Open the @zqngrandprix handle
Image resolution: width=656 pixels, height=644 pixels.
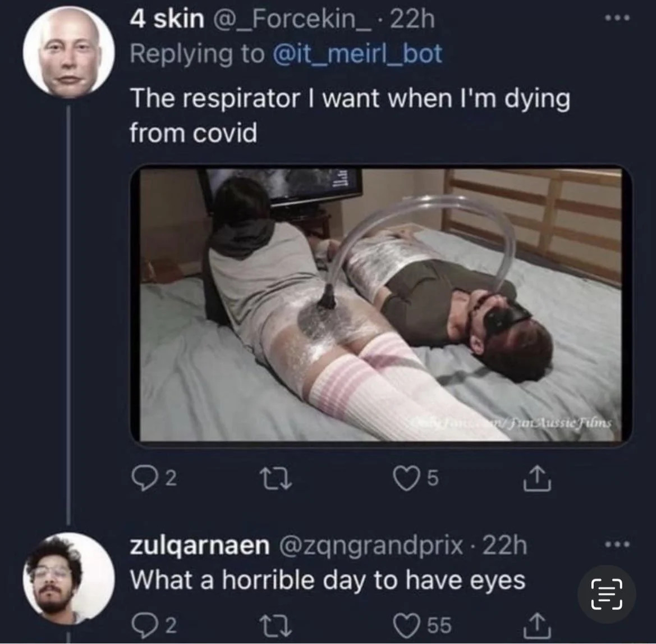click(x=375, y=545)
